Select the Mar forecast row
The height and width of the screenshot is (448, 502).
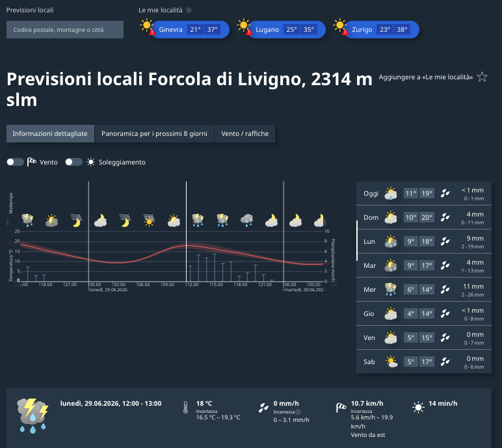pos(423,265)
